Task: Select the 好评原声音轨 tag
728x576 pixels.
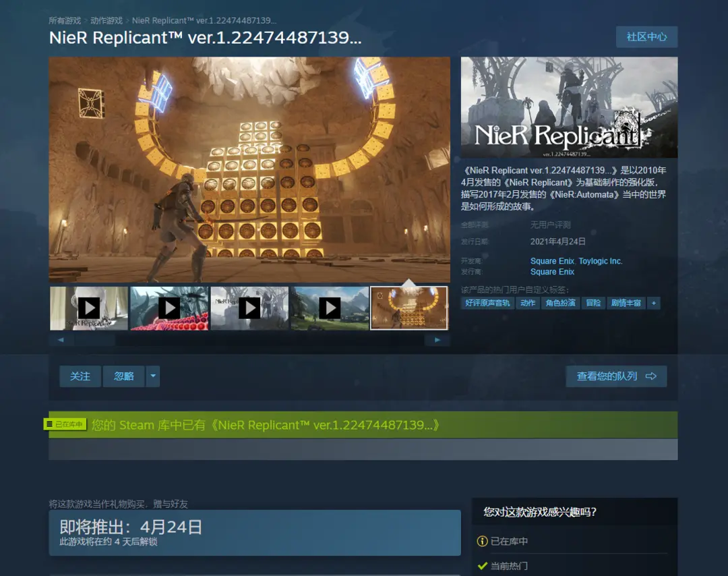Action: [x=487, y=304]
